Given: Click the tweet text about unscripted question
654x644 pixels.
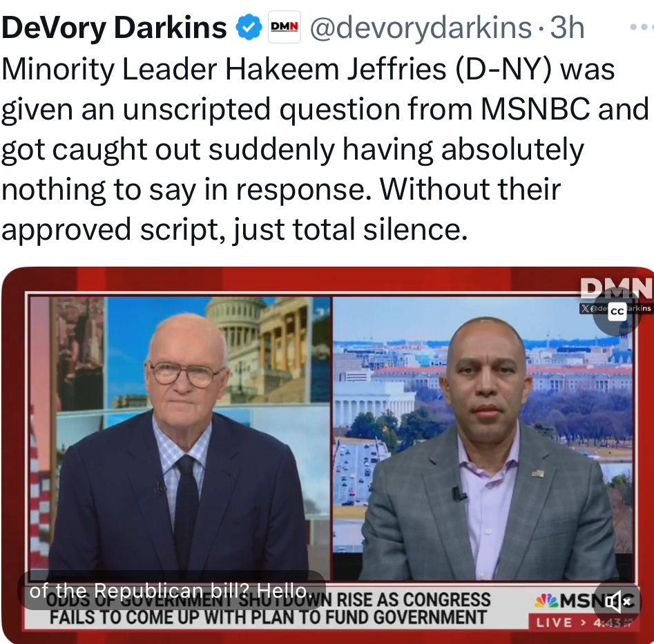Looking at the screenshot, I should 325,149.
